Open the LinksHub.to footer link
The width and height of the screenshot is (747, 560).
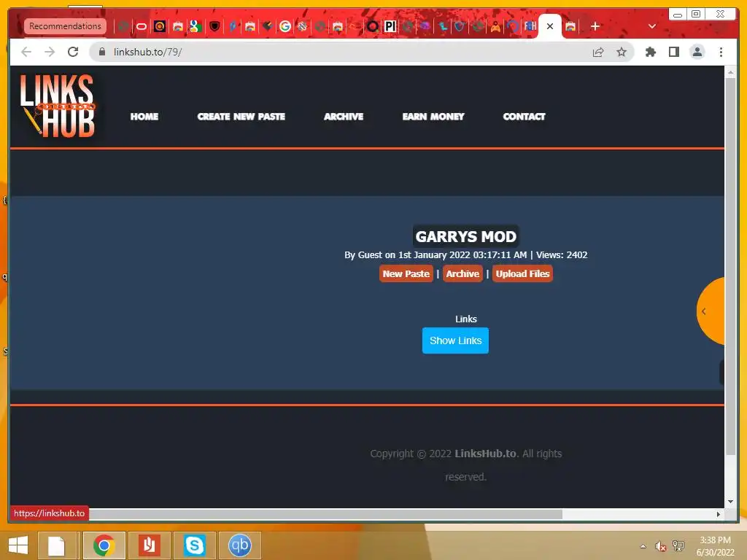pos(485,454)
